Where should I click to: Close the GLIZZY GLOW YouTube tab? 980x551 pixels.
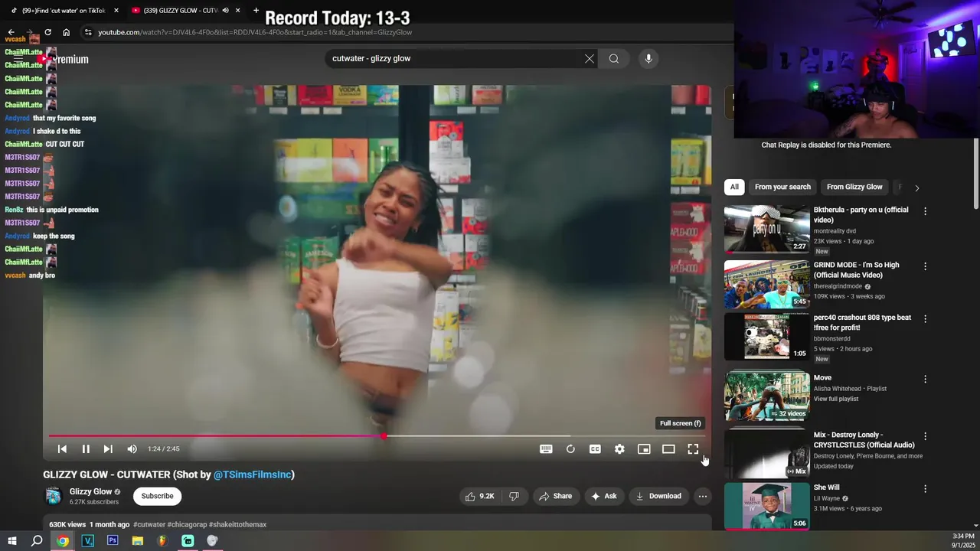[237, 11]
